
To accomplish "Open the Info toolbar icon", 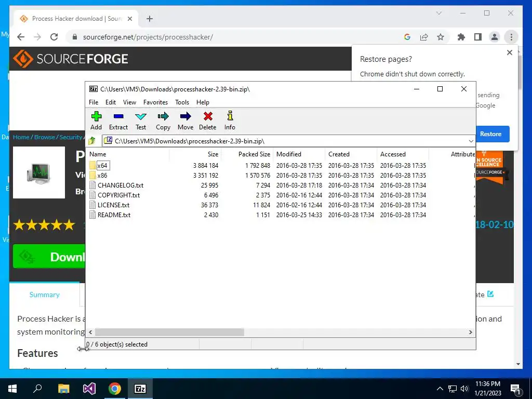I will pyautogui.click(x=230, y=116).
